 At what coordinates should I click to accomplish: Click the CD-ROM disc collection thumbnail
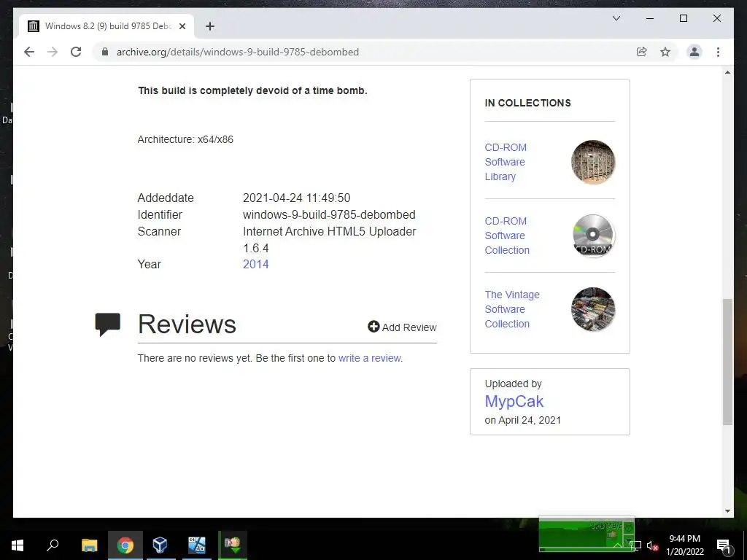593,236
